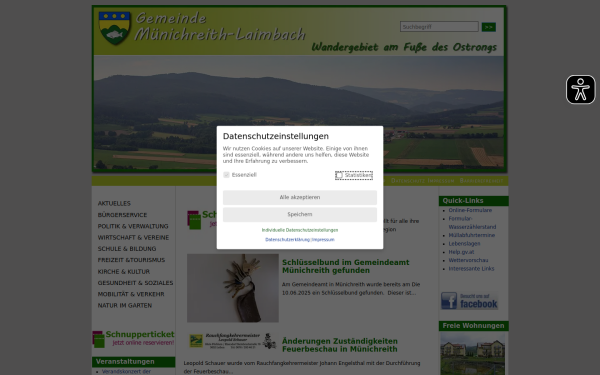Accept all cookies with Alle akzeptieren
The height and width of the screenshot is (375, 600).
(x=300, y=197)
